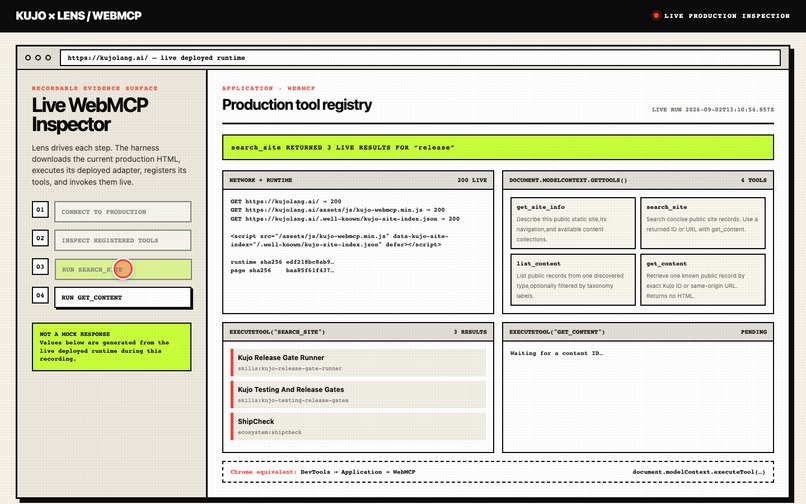This screenshot has height=504, width=806.
Task: Click the LIVE RUN timestamp
Action: pyautogui.click(x=713, y=110)
